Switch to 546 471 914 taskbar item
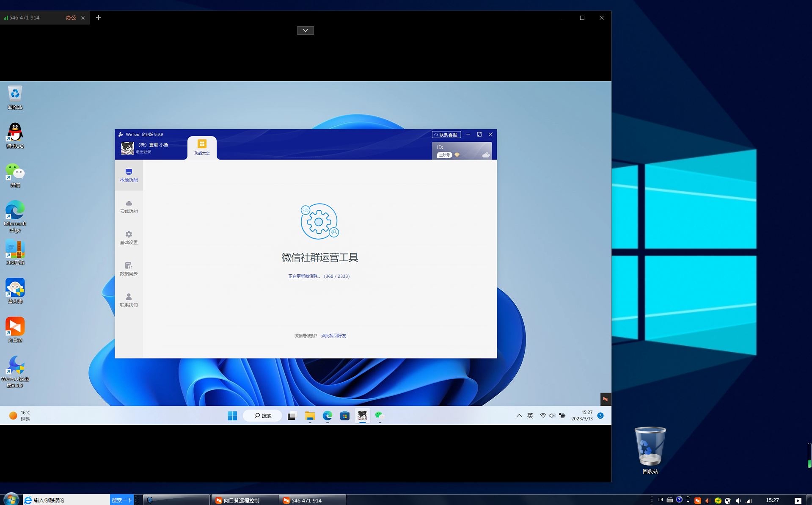 click(313, 500)
